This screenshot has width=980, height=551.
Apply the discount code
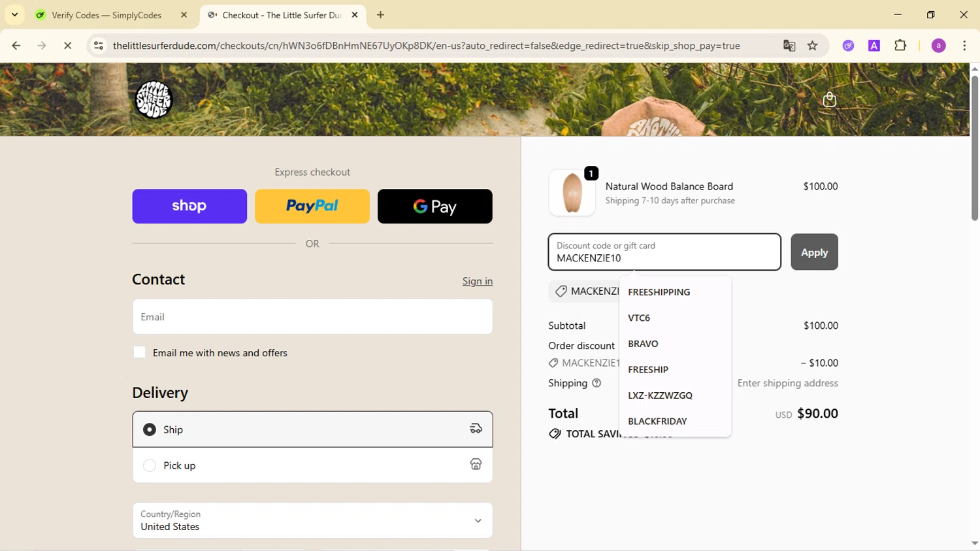[814, 252]
